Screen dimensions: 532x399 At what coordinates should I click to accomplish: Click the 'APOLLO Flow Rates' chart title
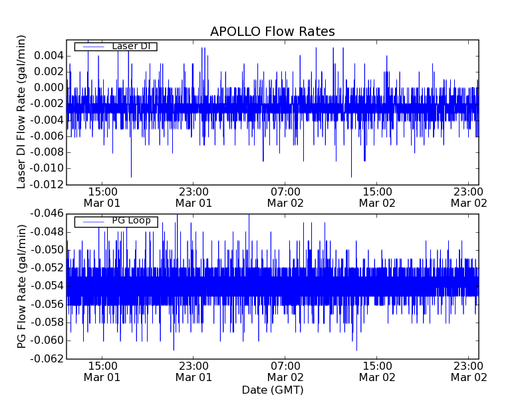(273, 31)
